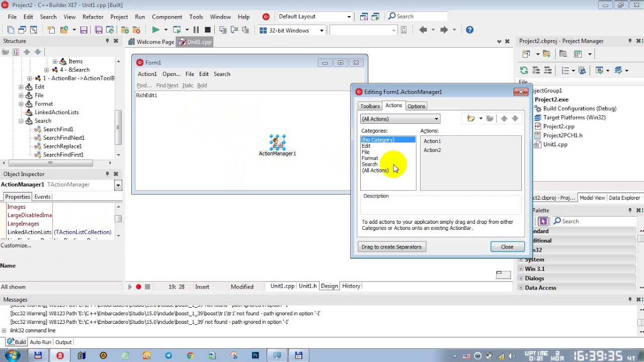Select the Search category in dialog
The image size is (644, 362).
click(369, 164)
